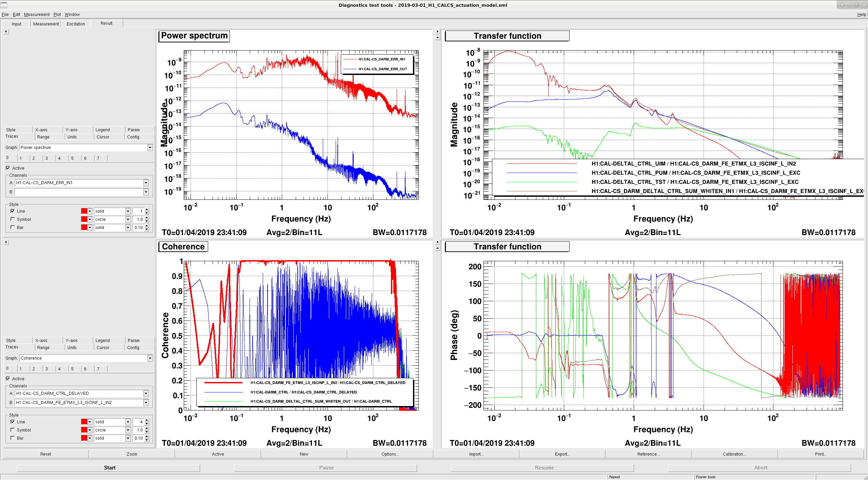Toggle the Active checkbox for the Power spectrum trace
The width and height of the screenshot is (868, 480).
(x=8, y=168)
